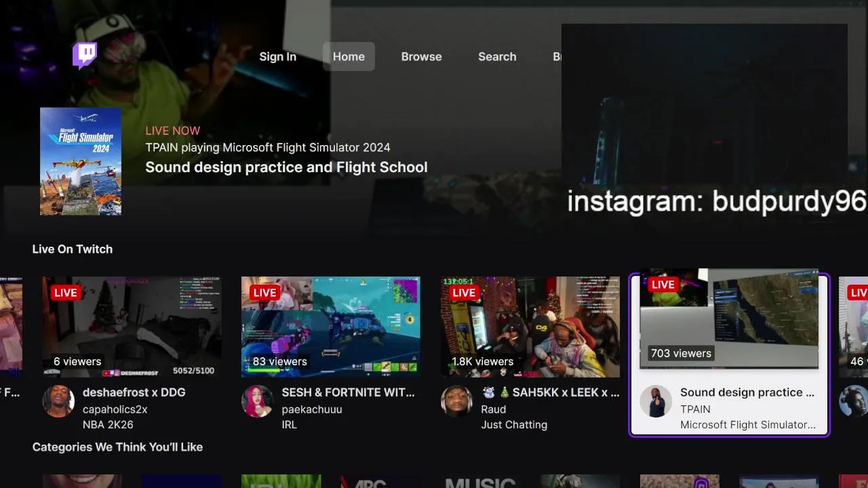Click the TPAIN channel name in card
Image resolution: width=868 pixels, height=488 pixels.
pyautogui.click(x=695, y=409)
